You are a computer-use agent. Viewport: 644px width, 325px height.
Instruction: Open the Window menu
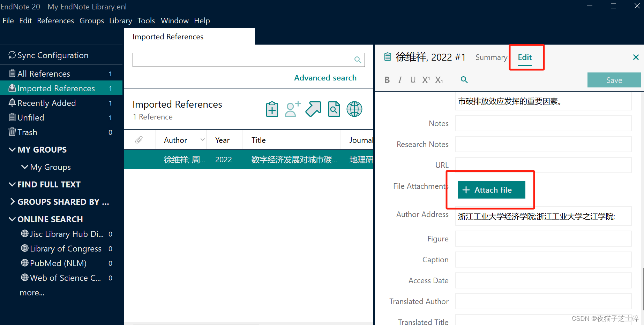point(175,21)
